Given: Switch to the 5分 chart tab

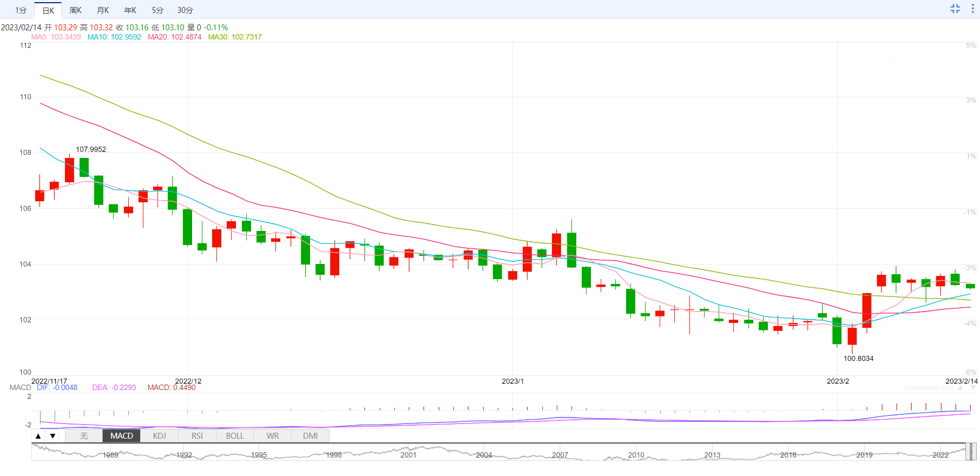Looking at the screenshot, I should [157, 10].
